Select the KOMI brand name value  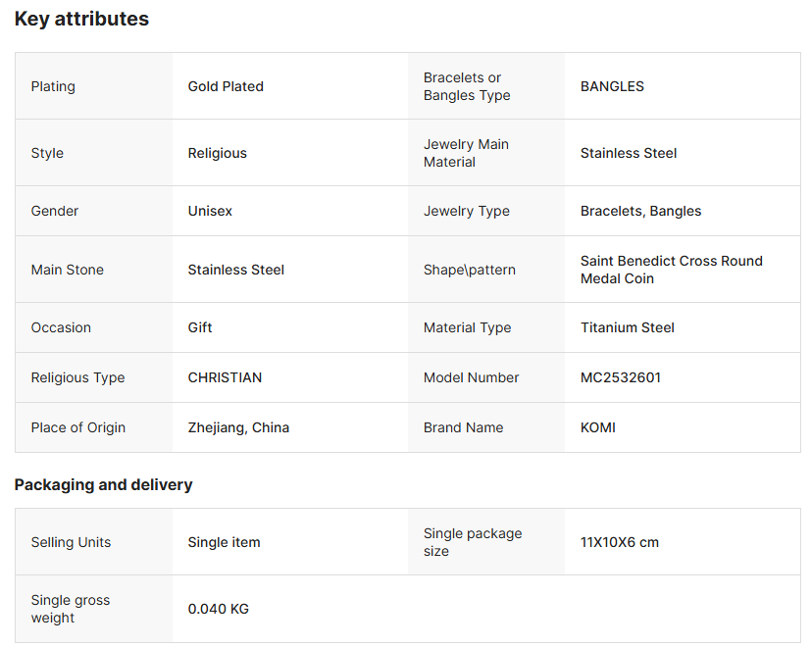click(x=597, y=427)
